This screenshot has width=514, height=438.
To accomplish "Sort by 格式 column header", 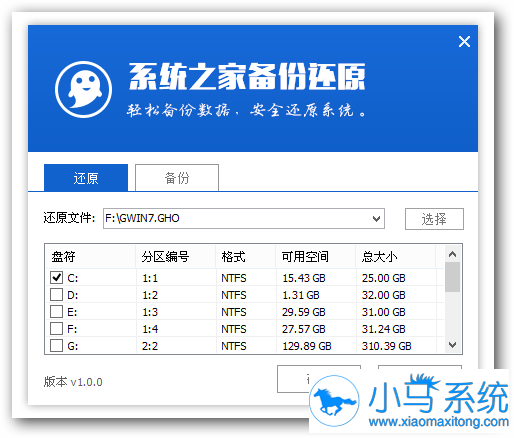I will click(246, 257).
